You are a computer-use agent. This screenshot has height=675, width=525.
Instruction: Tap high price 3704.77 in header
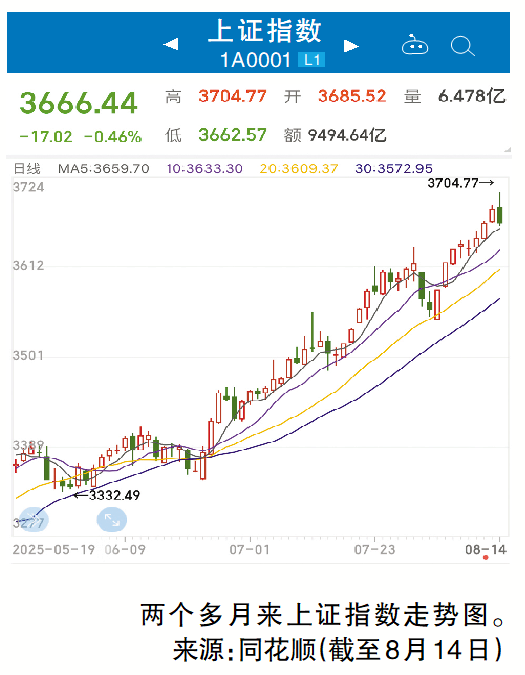(x=232, y=96)
